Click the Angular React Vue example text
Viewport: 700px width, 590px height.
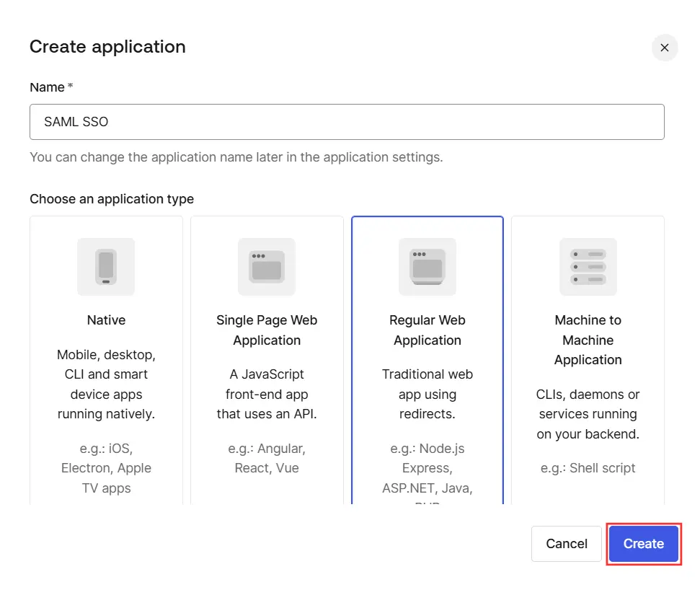[x=267, y=458]
